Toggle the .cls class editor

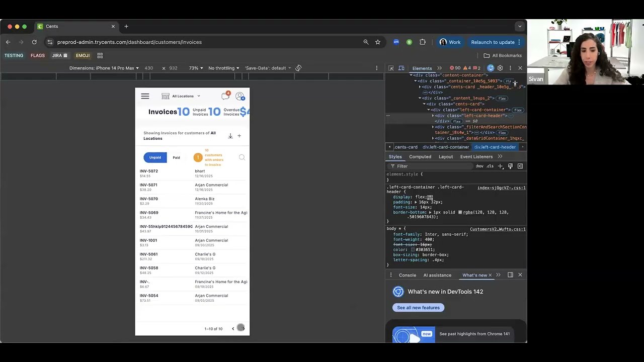pos(490,166)
